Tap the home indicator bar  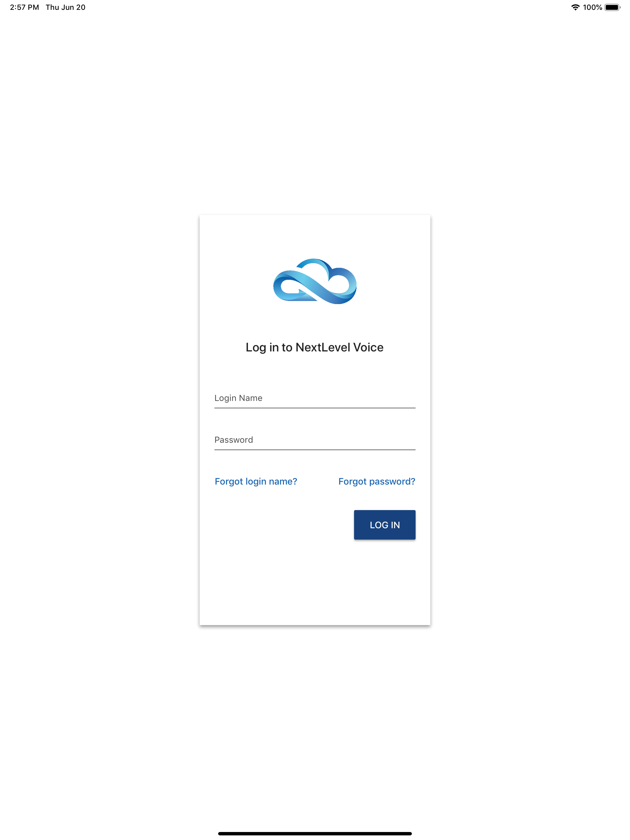click(315, 834)
